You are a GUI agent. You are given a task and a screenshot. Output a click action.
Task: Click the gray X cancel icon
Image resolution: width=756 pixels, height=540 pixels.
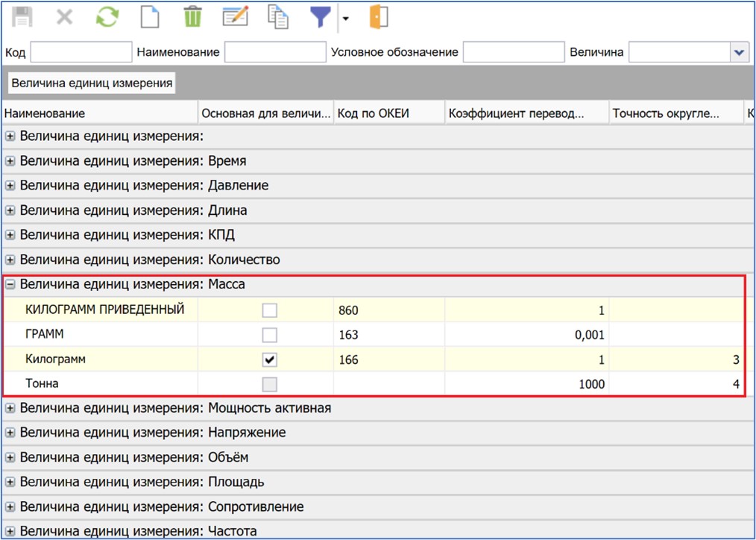click(x=65, y=17)
